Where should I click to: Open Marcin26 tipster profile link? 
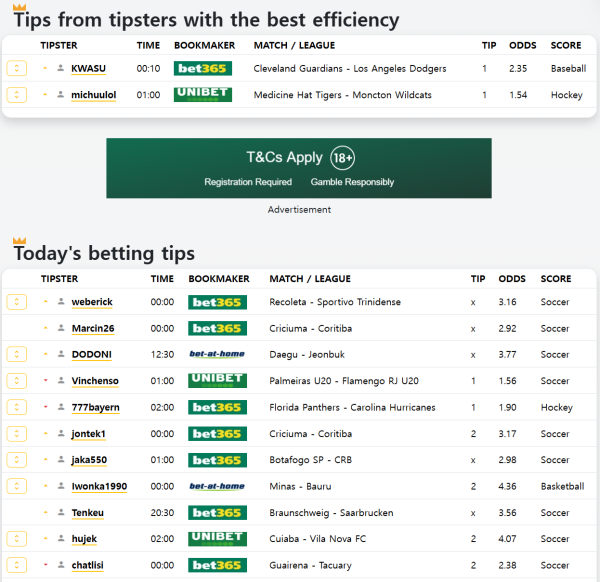93,328
